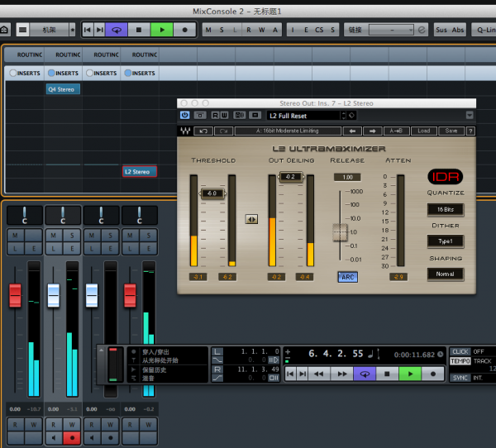
Task: Click the Waves logo icon
Action: 185,131
